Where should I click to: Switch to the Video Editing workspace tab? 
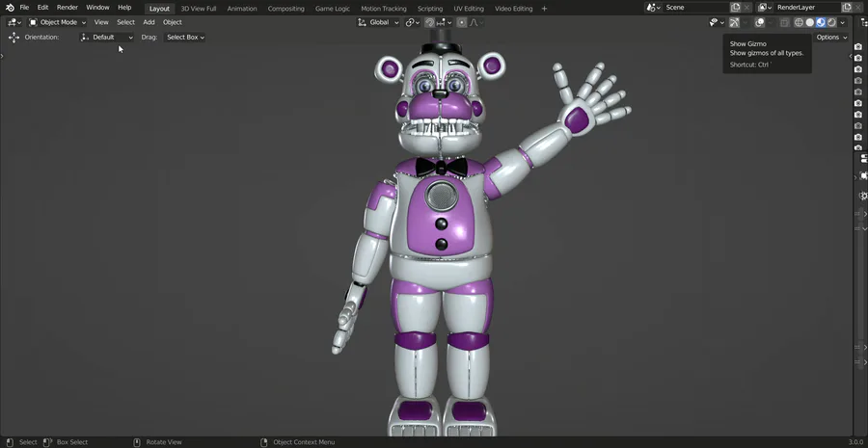(x=514, y=9)
